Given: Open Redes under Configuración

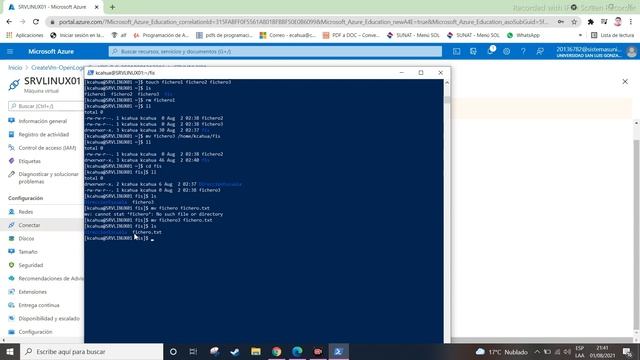Looking at the screenshot, I should click(x=25, y=212).
